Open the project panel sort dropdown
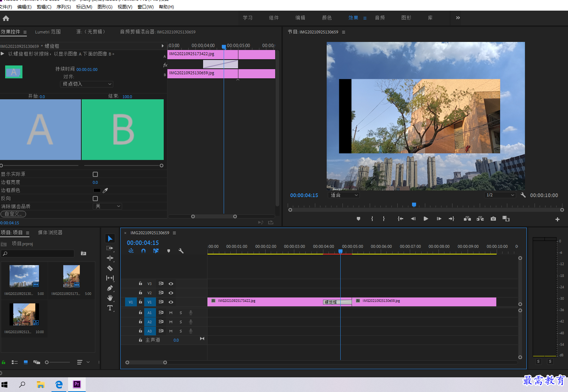Viewport: 568px width, 392px height. pos(83,362)
